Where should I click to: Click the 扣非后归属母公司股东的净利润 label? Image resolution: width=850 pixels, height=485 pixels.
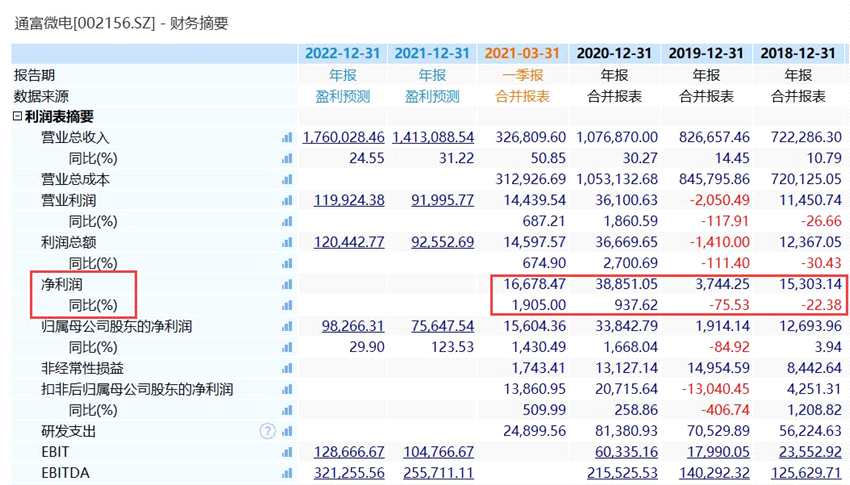point(137,389)
